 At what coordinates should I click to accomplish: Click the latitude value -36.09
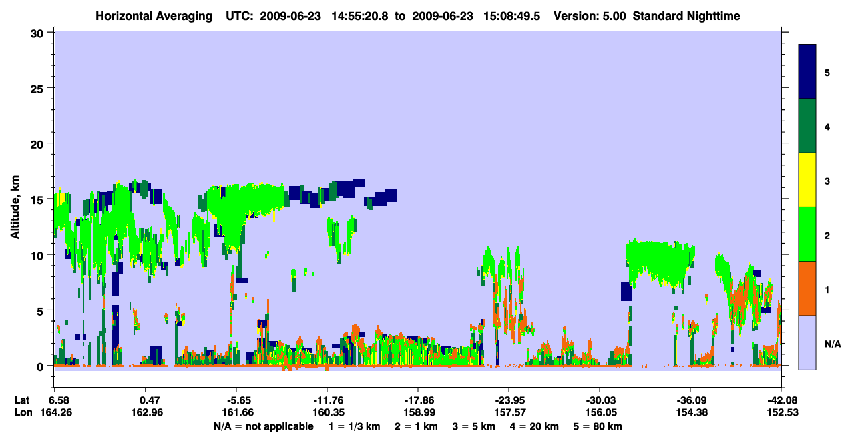[690, 400]
